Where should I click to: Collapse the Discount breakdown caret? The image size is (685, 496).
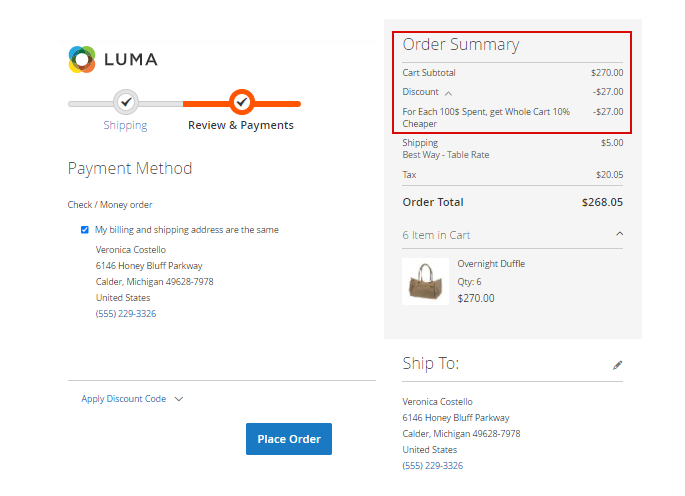pos(449,92)
